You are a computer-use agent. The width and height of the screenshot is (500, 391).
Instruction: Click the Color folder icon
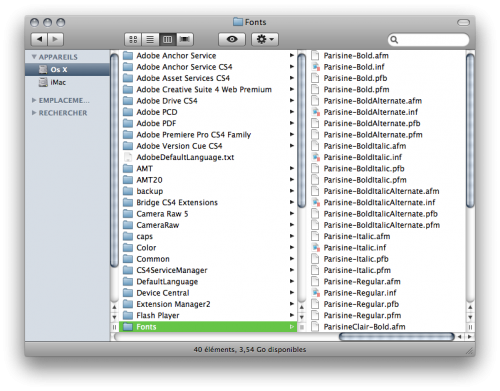(x=128, y=248)
